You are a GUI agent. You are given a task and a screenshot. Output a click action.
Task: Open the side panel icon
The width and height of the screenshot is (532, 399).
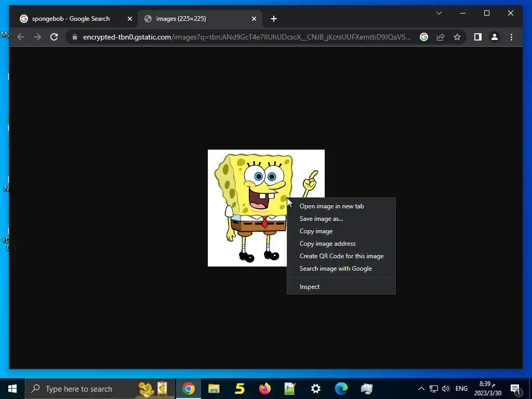pos(478,37)
